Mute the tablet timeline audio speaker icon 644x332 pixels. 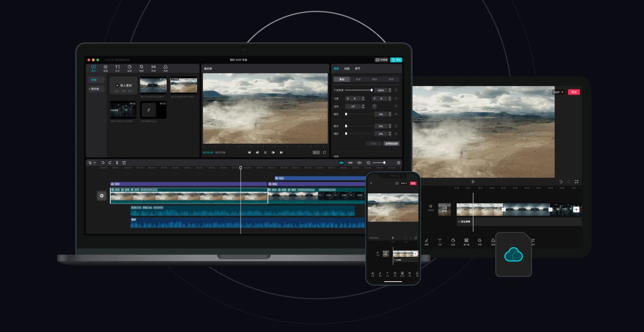(431, 207)
